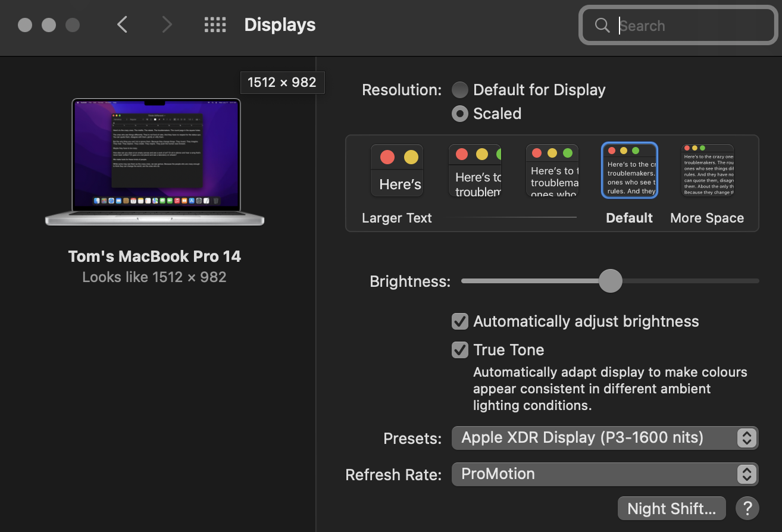Viewport: 782px width, 532px height.
Task: Click the Displays window title
Action: pos(280,25)
